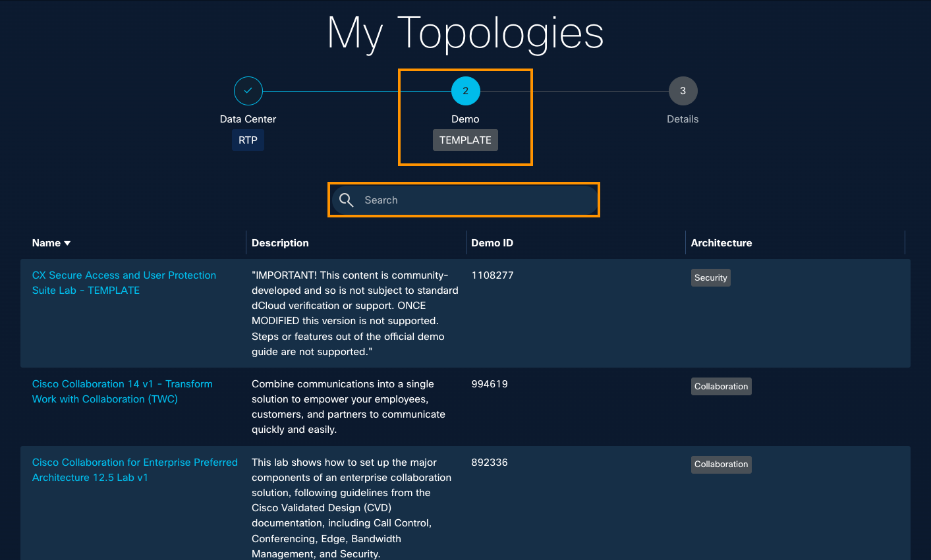931x560 pixels.
Task: Focus the Search input field
Action: click(x=465, y=200)
